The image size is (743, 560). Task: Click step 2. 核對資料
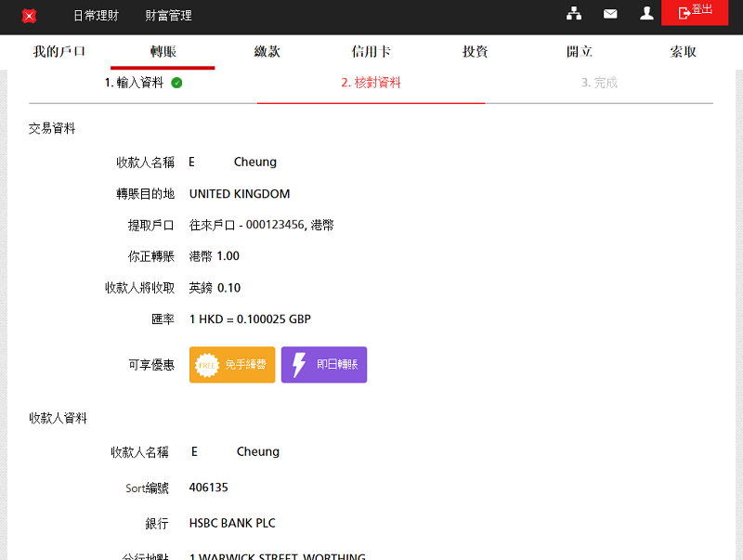pos(371,83)
